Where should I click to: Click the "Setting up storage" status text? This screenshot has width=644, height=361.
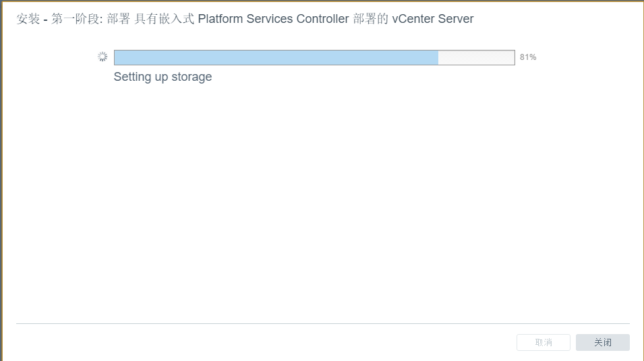[x=163, y=77]
